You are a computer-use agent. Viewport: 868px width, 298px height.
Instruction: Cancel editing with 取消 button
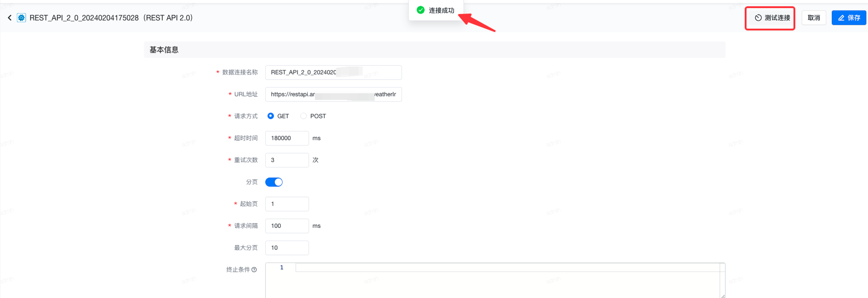click(x=814, y=18)
